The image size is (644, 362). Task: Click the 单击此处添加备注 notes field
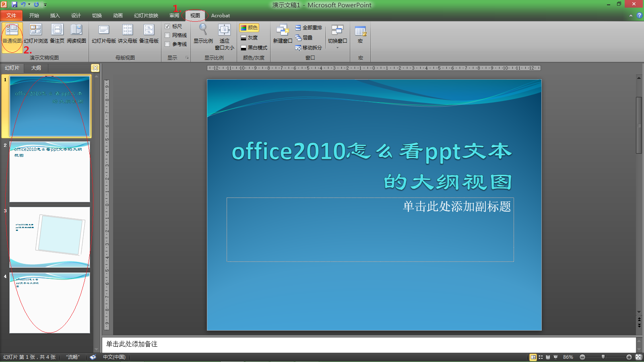click(369, 344)
